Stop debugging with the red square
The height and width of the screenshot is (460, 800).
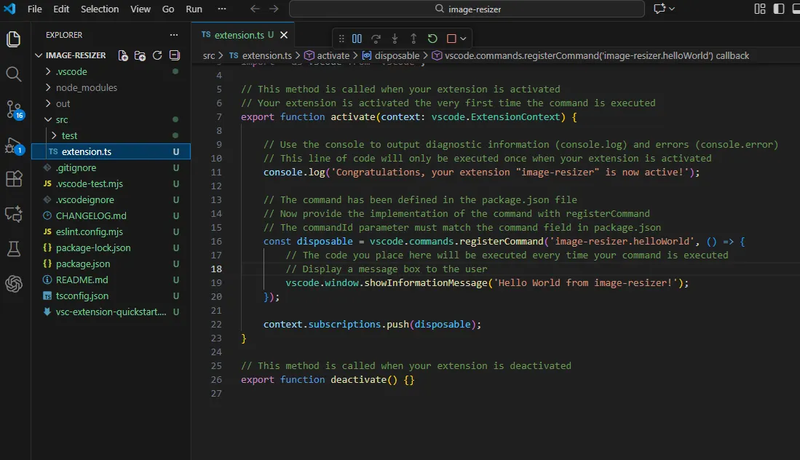(452, 39)
